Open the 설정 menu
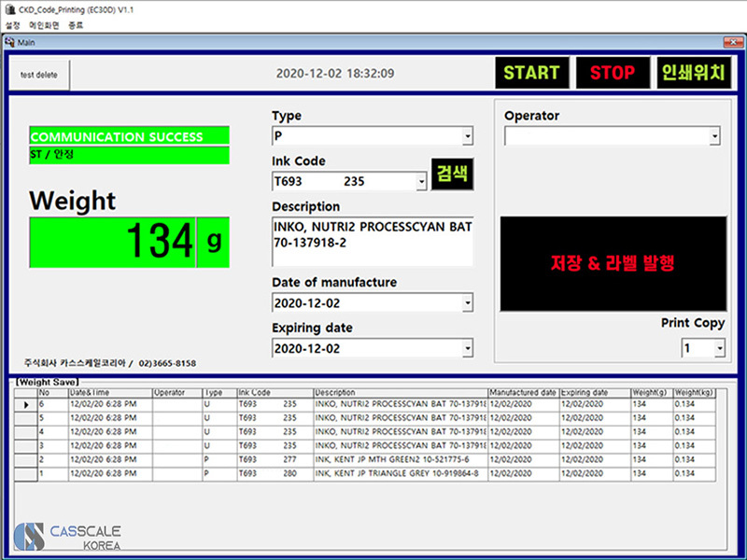This screenshot has height=560, width=747. pos(13,25)
